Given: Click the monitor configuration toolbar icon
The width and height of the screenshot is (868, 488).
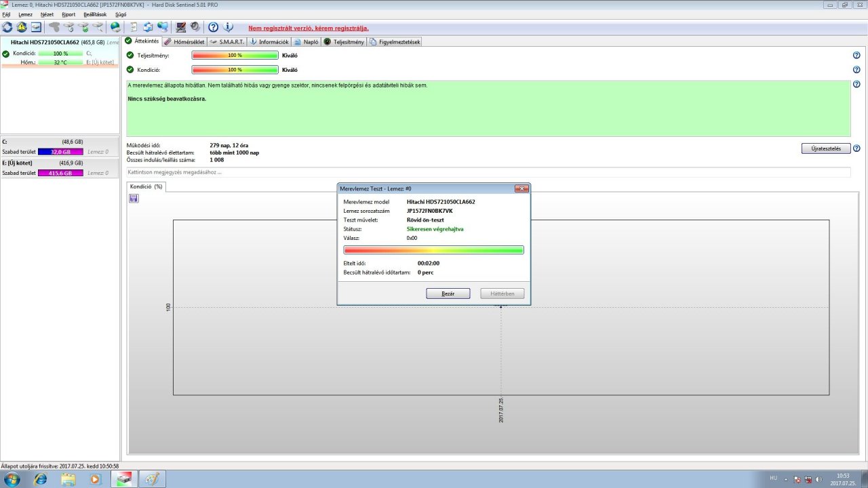Looking at the screenshot, I should (x=181, y=27).
